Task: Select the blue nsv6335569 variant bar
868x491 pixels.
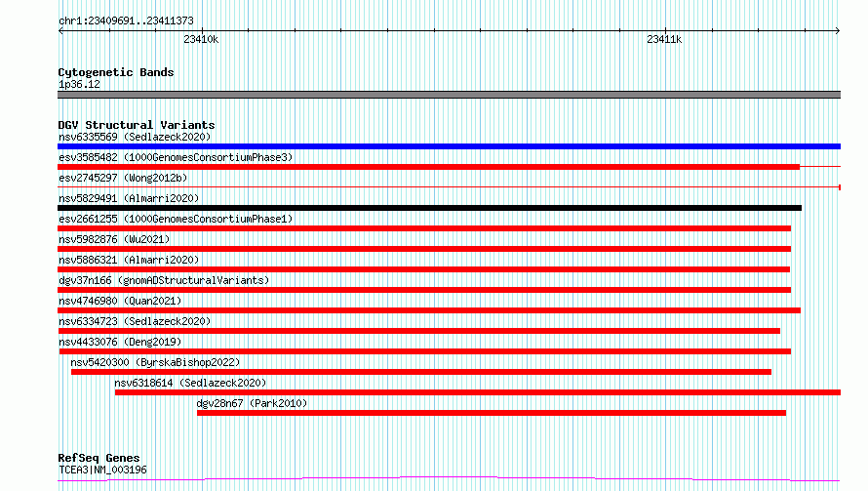Action: (449, 146)
